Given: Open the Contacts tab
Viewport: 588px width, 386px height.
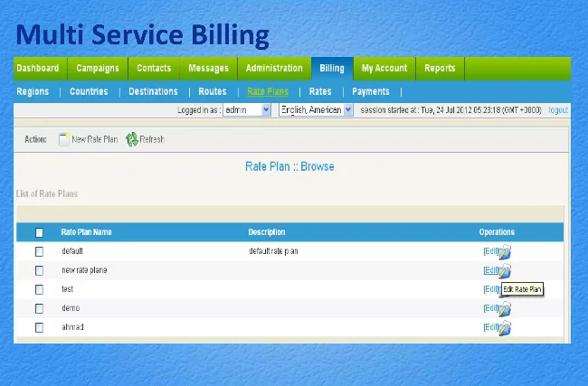Looking at the screenshot, I should coord(154,68).
